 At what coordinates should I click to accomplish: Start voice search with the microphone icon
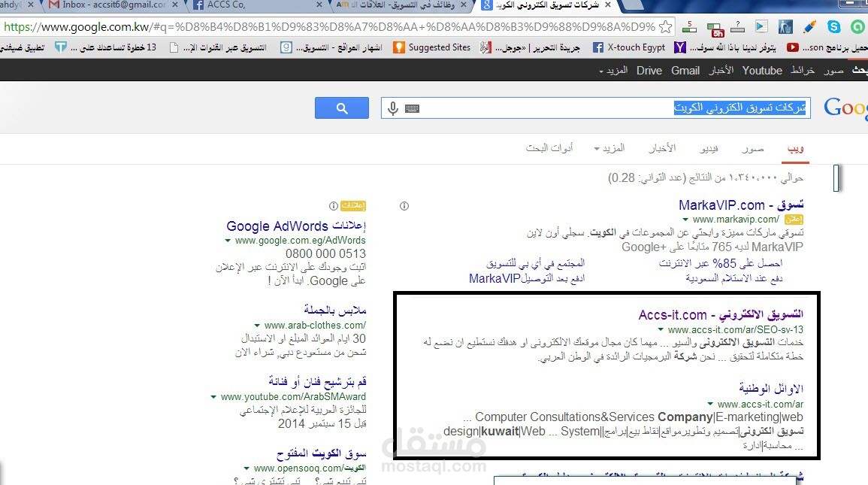392,108
